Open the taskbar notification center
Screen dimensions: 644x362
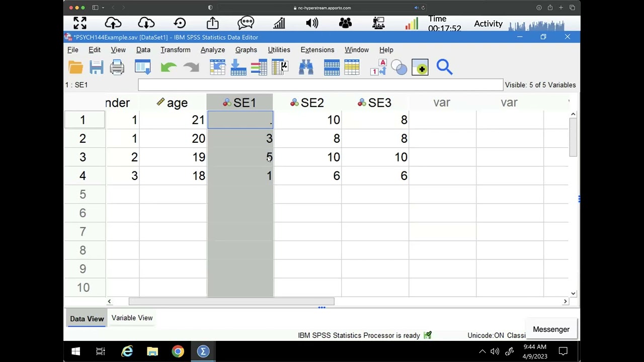(563, 351)
